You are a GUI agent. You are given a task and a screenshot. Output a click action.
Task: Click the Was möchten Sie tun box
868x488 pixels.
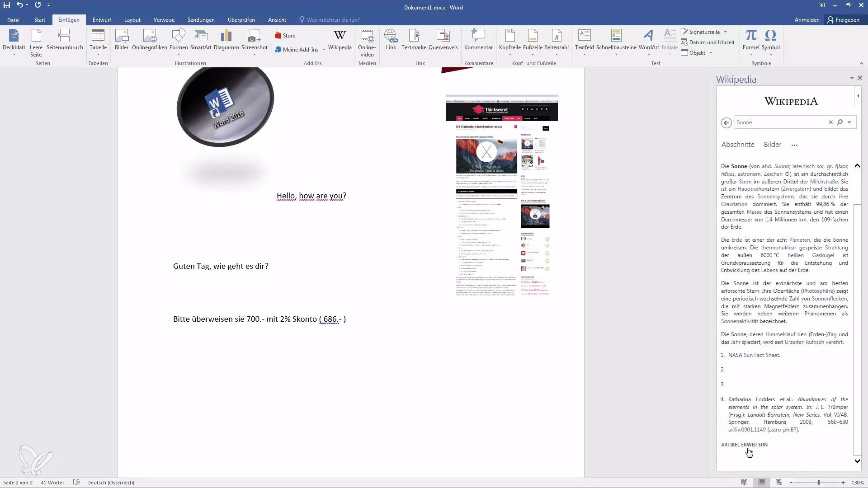pos(333,20)
